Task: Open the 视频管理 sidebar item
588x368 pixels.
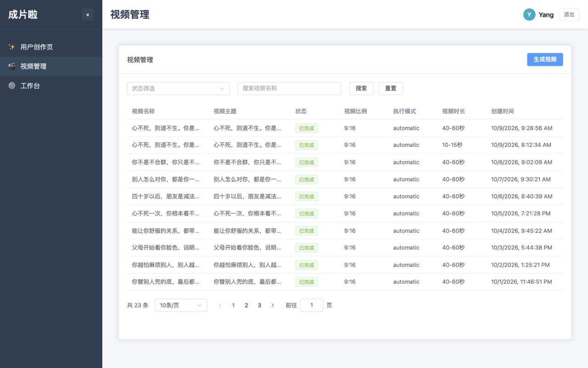Action: (51, 66)
